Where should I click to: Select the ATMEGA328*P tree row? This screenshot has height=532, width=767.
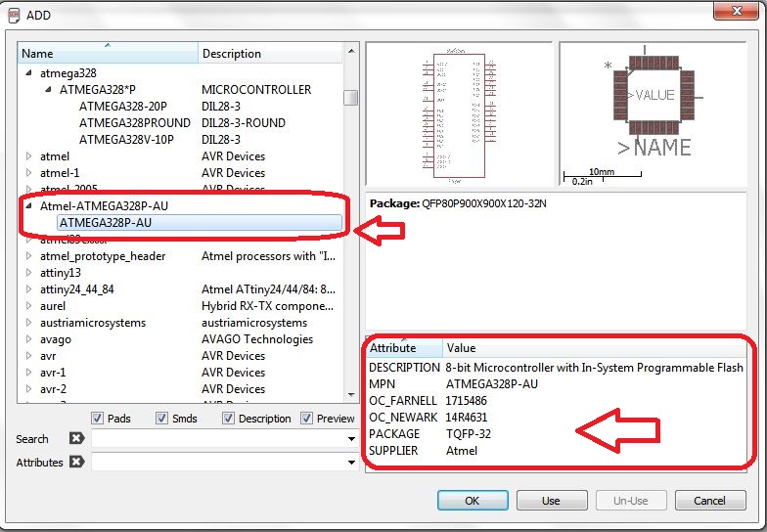pyautogui.click(x=98, y=90)
